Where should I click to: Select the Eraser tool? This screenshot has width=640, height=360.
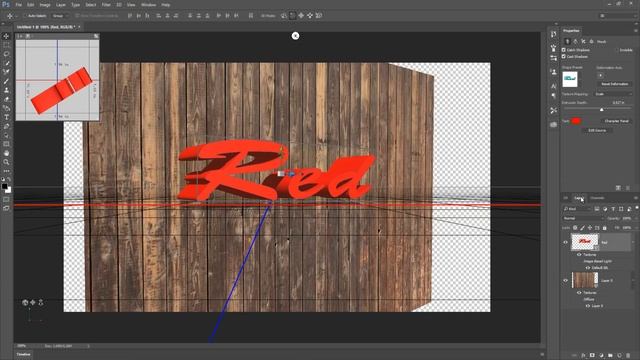[x=6, y=99]
